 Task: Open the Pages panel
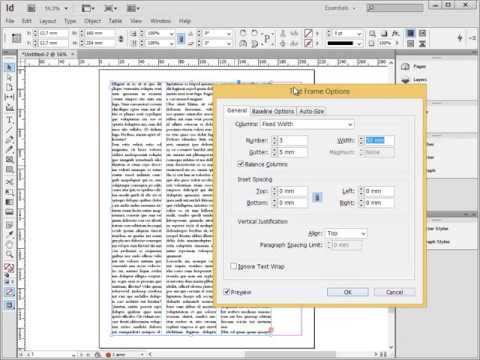(x=414, y=67)
